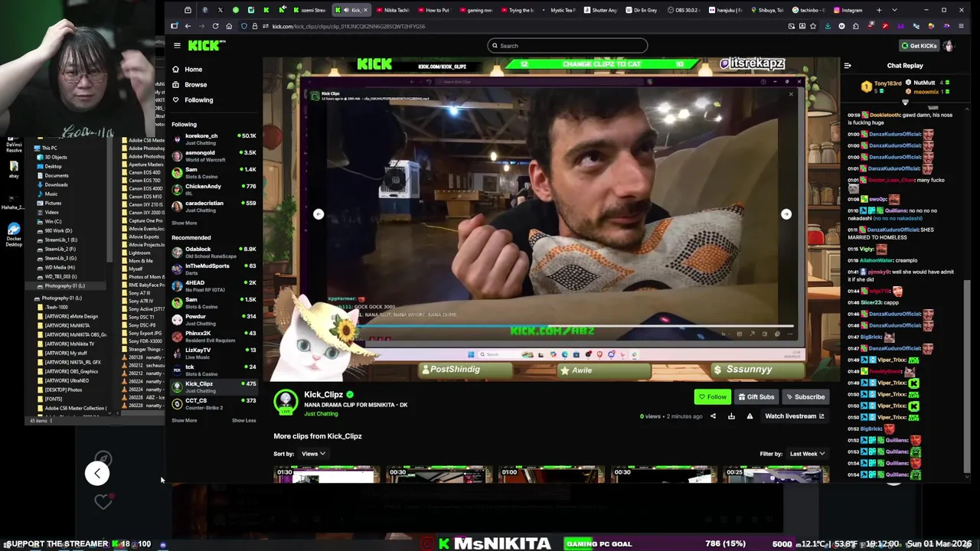Open Odablock recommended channel
Image resolution: width=980 pixels, height=551 pixels.
pyautogui.click(x=214, y=252)
